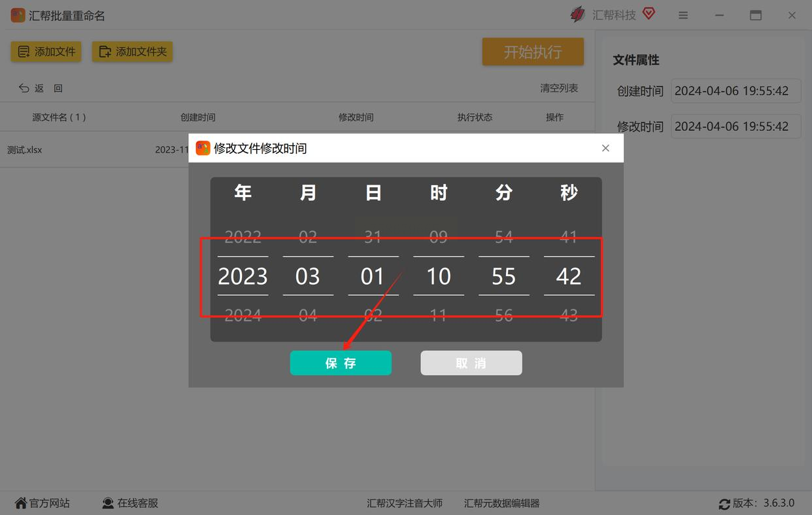Open 官方网站 home icon link
The image size is (812, 515).
21,503
